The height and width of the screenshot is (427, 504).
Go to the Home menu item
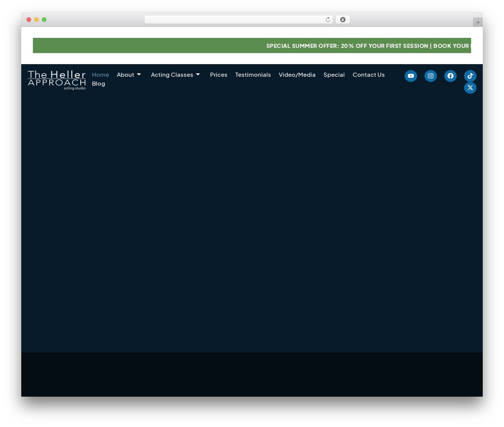100,74
